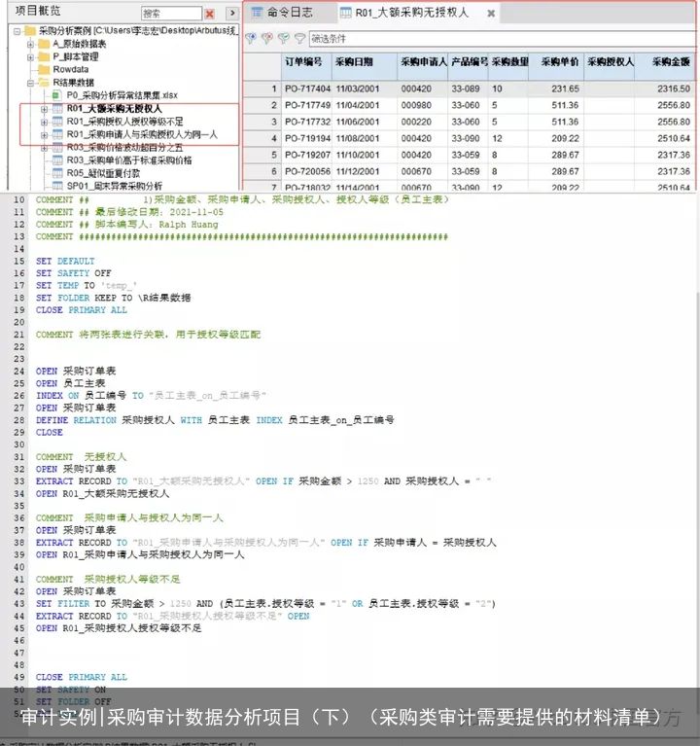Image resolution: width=700 pixels, height=746 pixels.
Task: Expand the P_脚本管理 folder
Action: tap(30, 57)
